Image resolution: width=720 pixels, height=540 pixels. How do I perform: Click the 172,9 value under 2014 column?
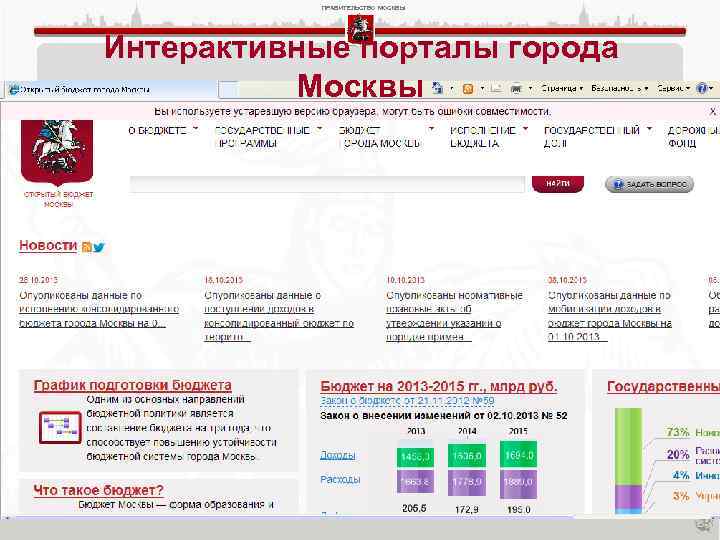tap(467, 509)
